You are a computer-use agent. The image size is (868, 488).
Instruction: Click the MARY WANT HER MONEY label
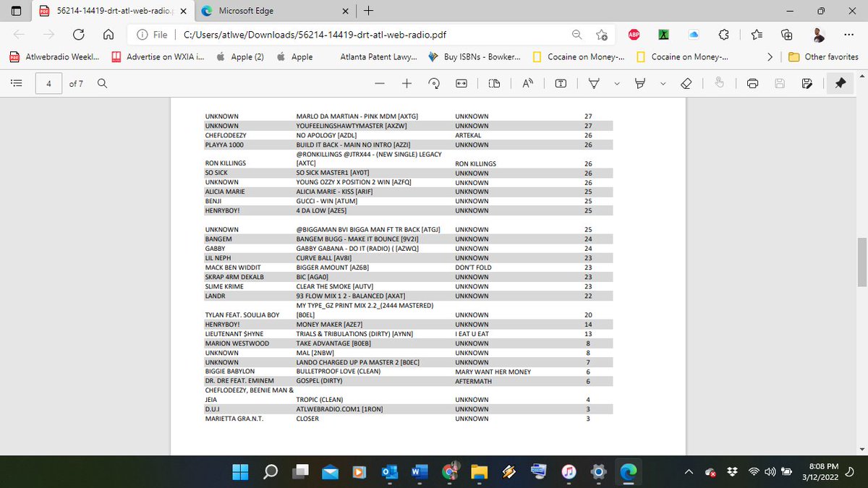click(493, 372)
